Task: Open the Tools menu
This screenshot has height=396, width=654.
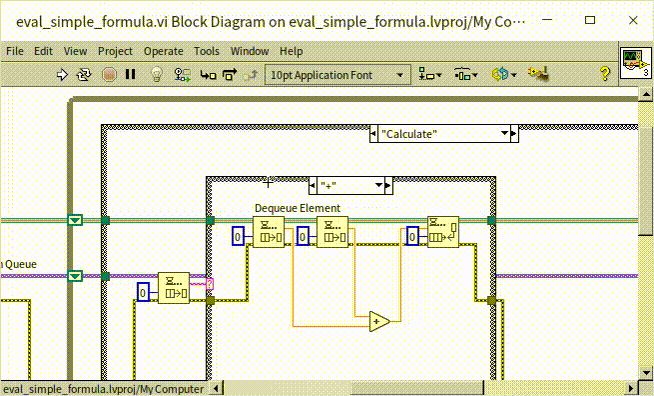Action: coord(206,51)
